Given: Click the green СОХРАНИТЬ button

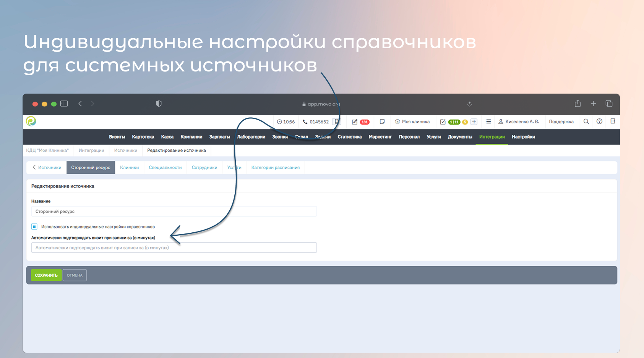Looking at the screenshot, I should 46,275.
